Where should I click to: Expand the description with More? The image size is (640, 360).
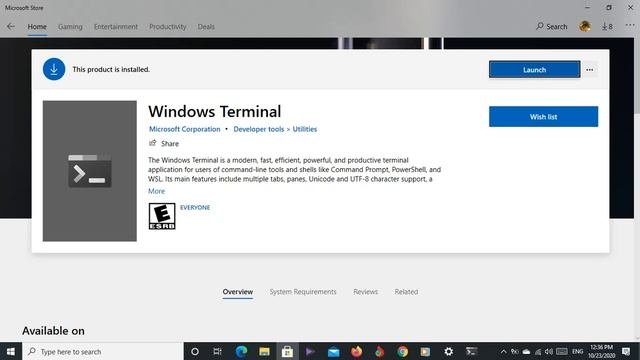coord(156,191)
